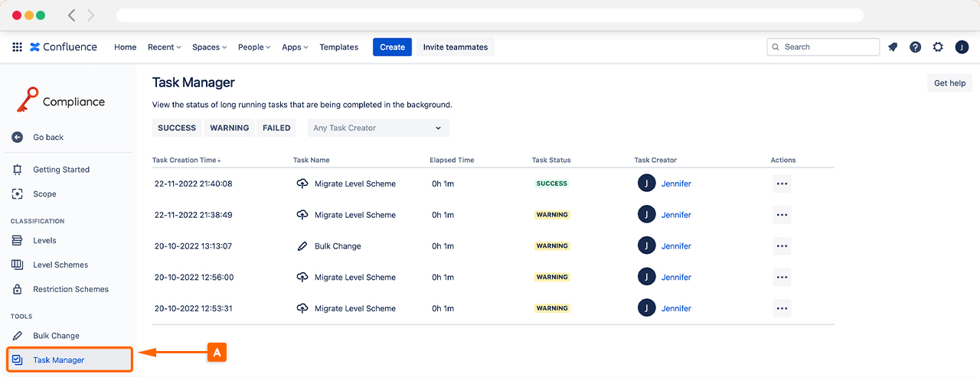The width and height of the screenshot is (980, 377).
Task: Click the user avatar in top bar
Action: (962, 47)
